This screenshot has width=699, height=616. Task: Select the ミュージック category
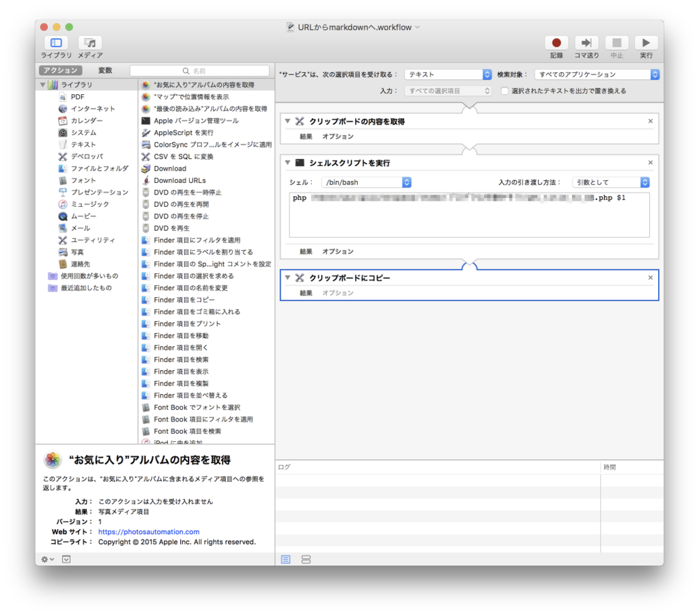[x=89, y=204]
